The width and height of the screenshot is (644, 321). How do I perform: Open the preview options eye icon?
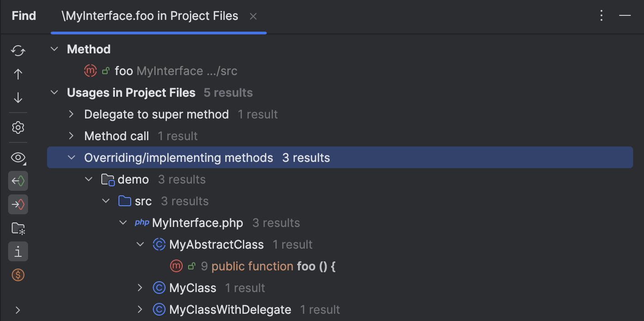[x=18, y=157]
